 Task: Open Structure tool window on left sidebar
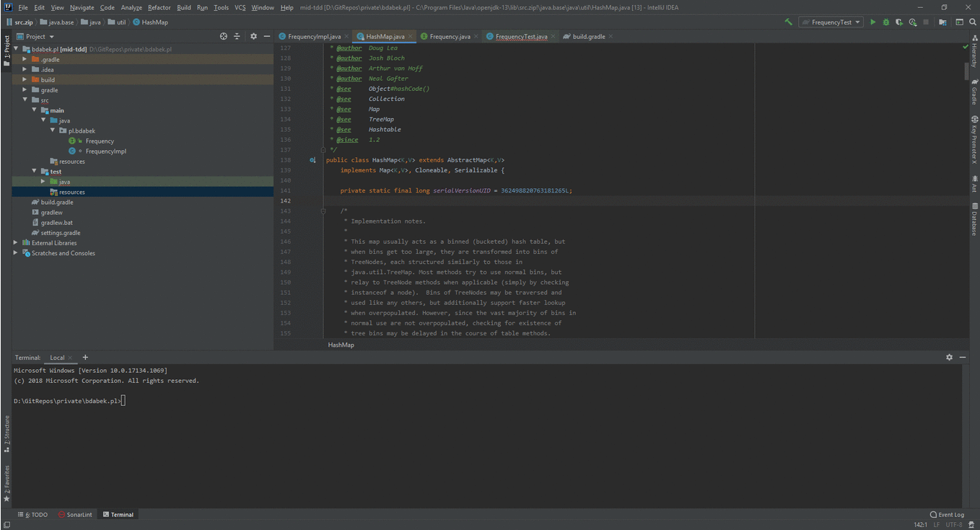(x=6, y=433)
